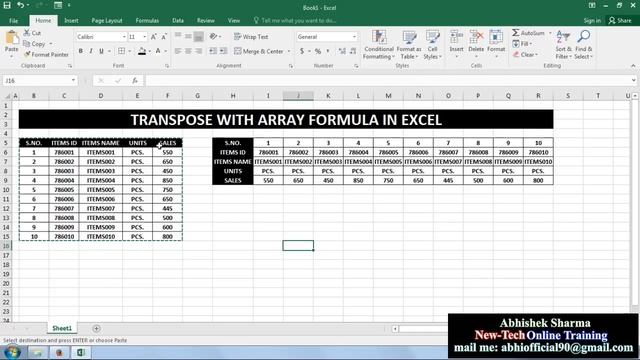
Task: Click AutoSum sigma icon
Action: (x=516, y=33)
